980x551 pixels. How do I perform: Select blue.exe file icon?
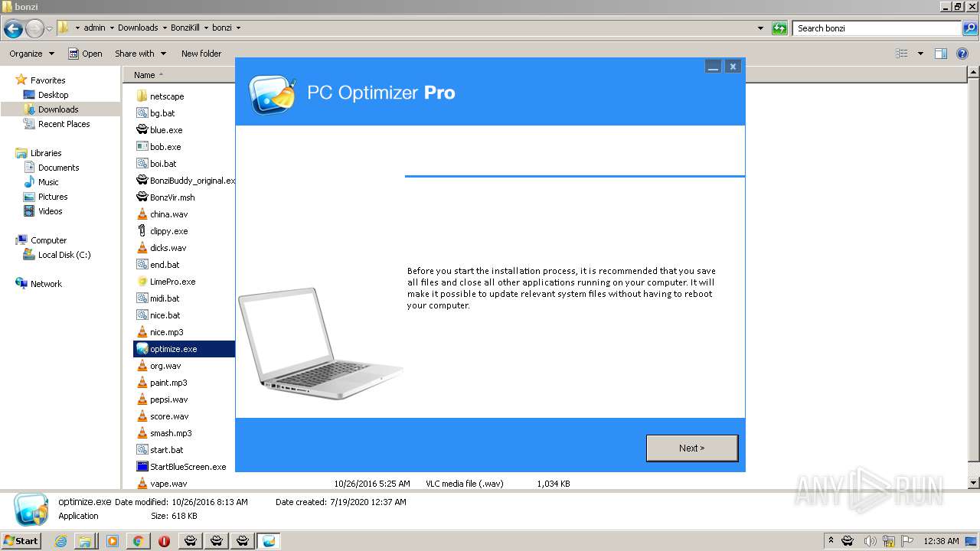[142, 130]
